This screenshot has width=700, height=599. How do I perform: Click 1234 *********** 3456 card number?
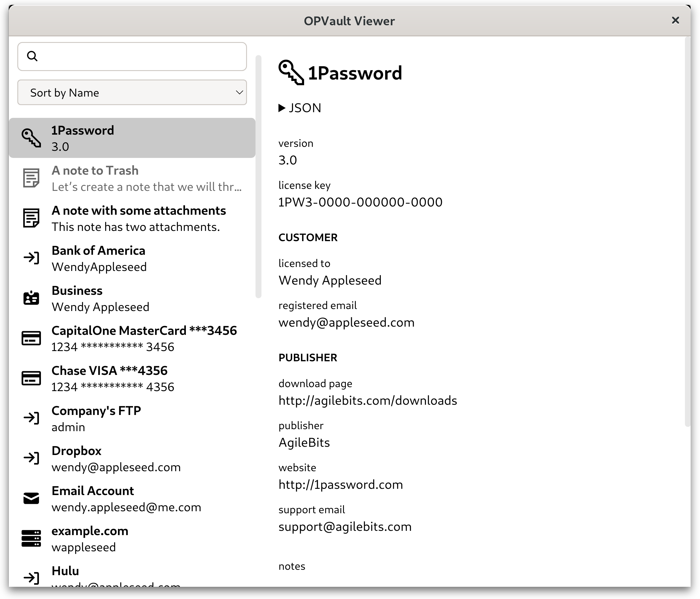pyautogui.click(x=113, y=347)
